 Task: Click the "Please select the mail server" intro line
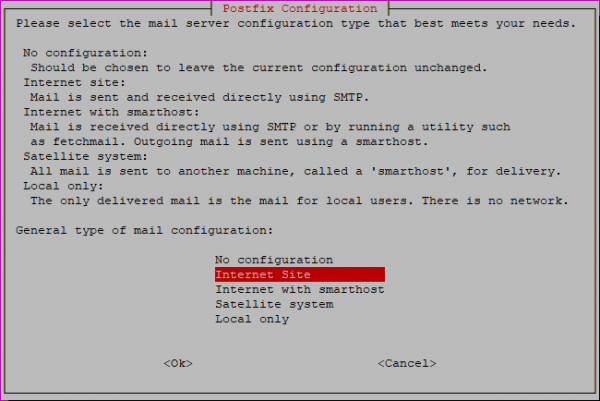click(x=296, y=23)
